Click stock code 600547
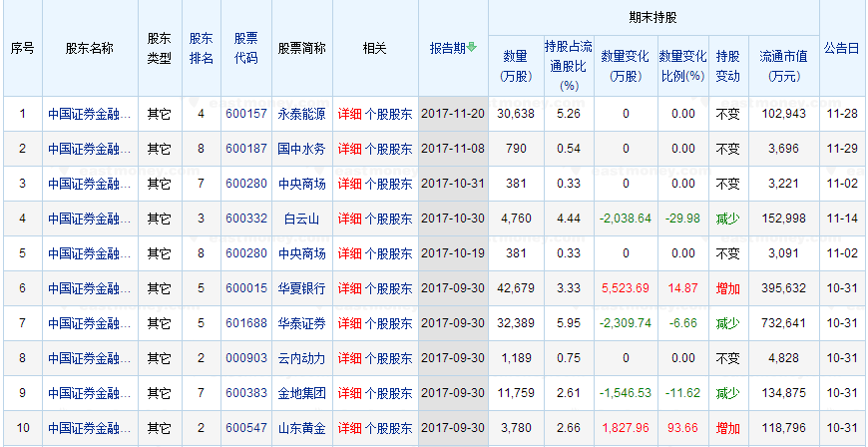Image resolution: width=868 pixels, height=447 pixels. pyautogui.click(x=245, y=428)
